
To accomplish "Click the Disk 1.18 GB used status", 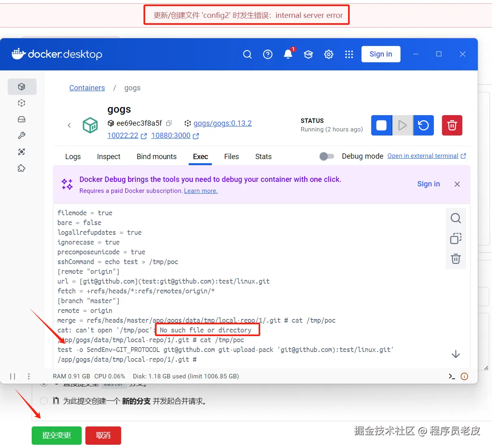I will [x=186, y=376].
